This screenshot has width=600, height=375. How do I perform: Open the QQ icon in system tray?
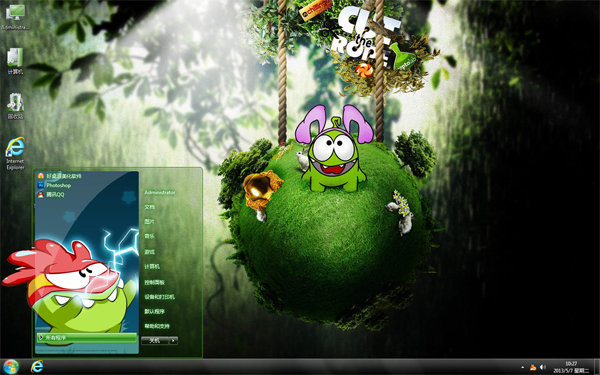coord(533,367)
